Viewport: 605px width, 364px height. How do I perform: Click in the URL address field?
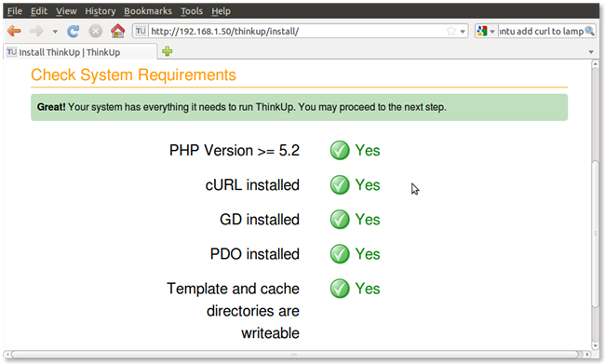[297, 31]
